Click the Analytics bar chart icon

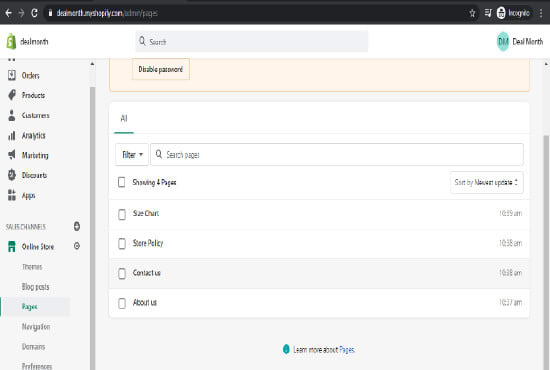click(12, 135)
